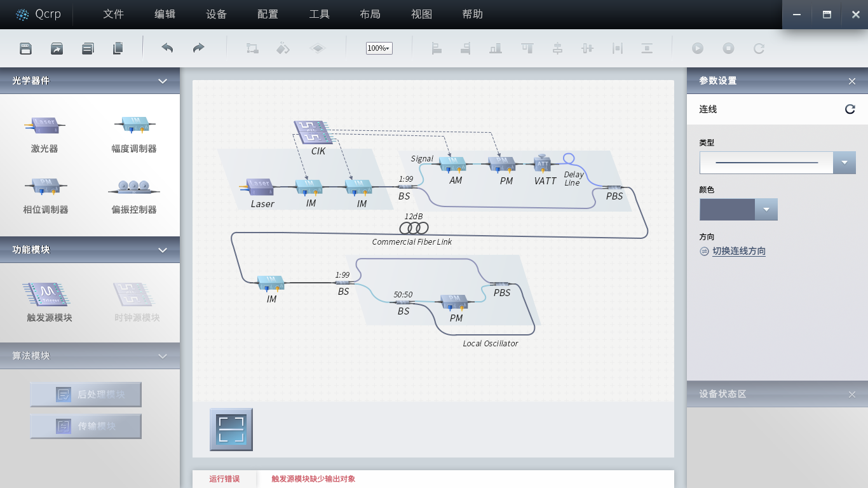Open the 文件 menu
The width and height of the screenshot is (868, 488).
click(113, 14)
